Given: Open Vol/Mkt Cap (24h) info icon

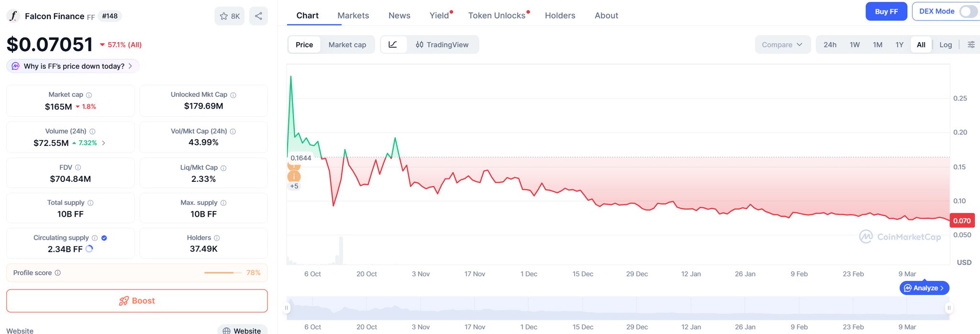Looking at the screenshot, I should [233, 132].
